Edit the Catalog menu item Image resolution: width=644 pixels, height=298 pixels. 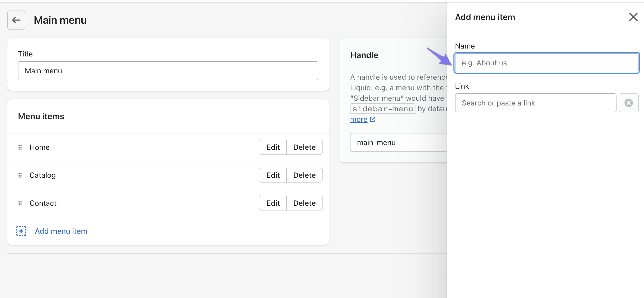[x=273, y=175]
